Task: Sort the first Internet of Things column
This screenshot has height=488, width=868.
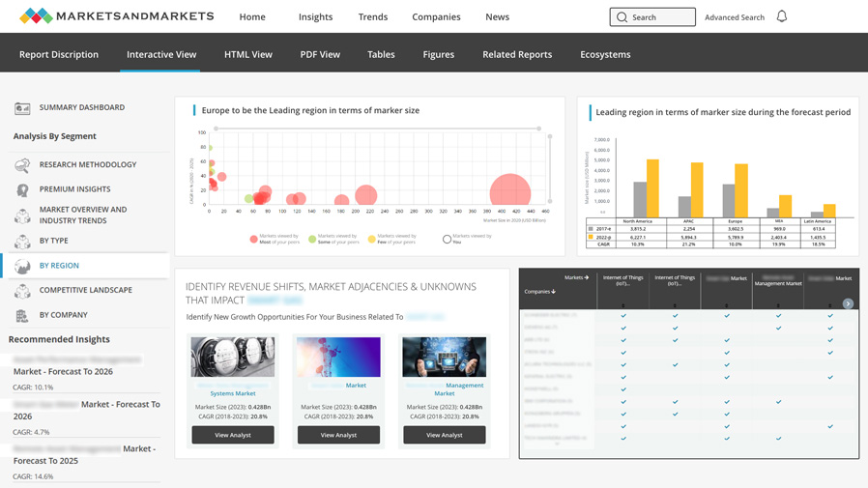Action: pyautogui.click(x=623, y=305)
